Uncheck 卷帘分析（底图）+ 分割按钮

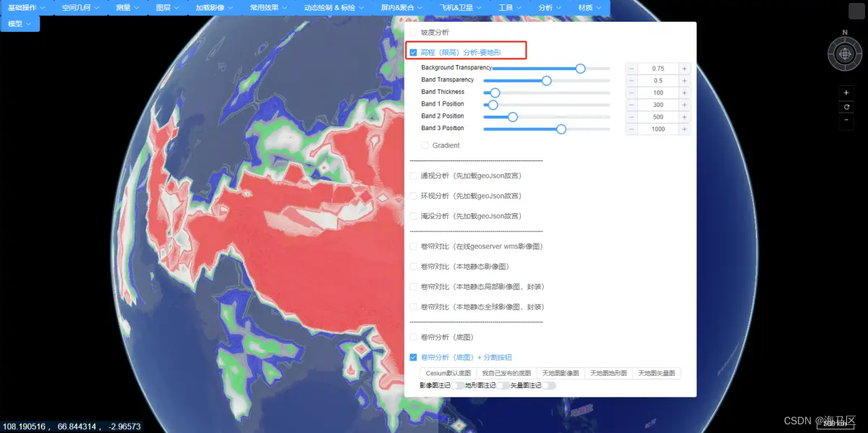(413, 357)
